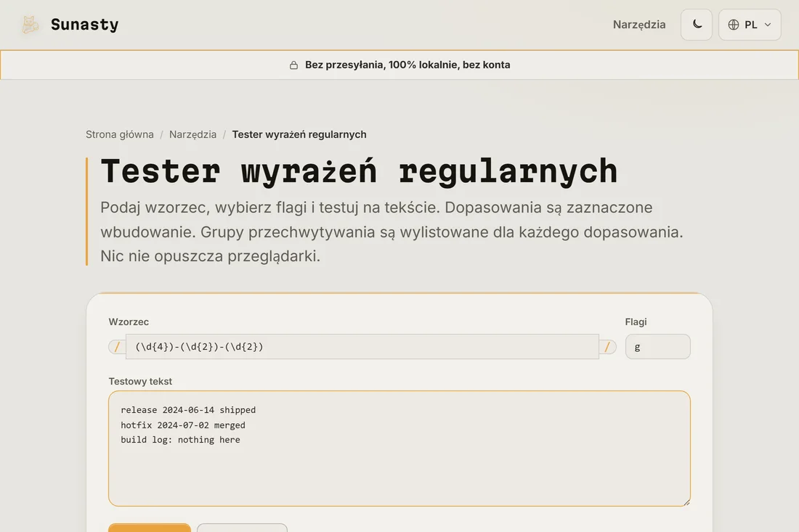Open the Sunasty home title link
This screenshot has width=799, height=532.
84,25
